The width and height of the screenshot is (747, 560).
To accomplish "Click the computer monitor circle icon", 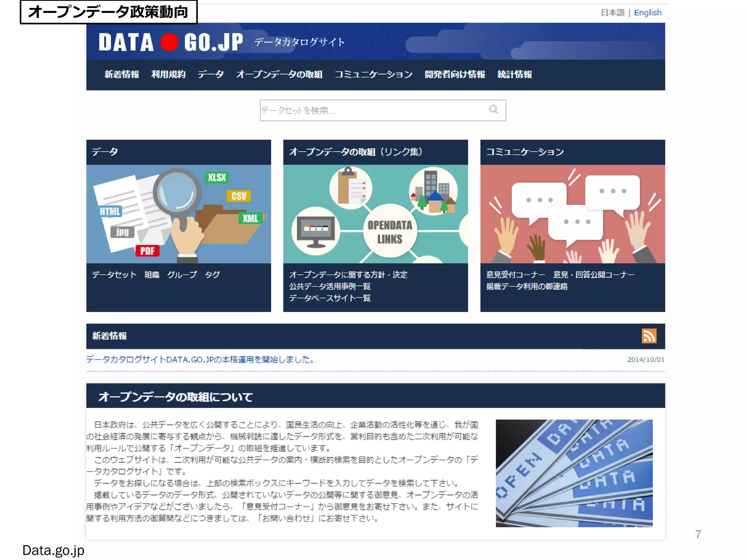I will (316, 231).
